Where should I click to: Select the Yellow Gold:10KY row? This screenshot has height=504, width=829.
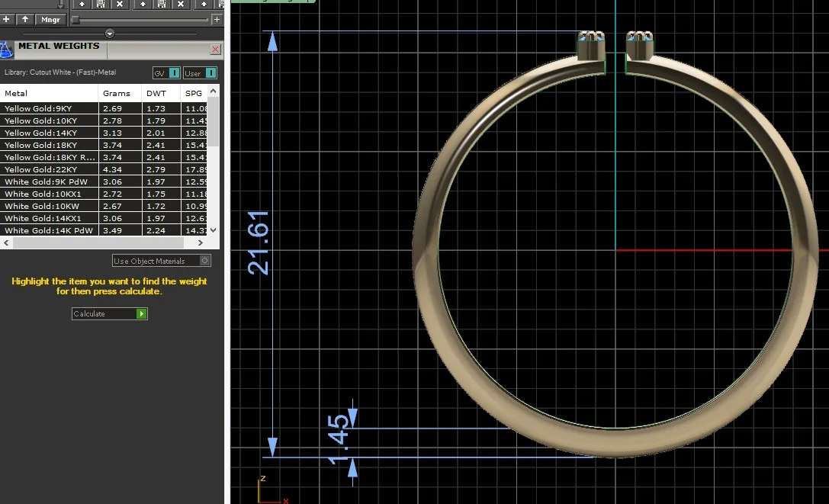pyautogui.click(x=104, y=120)
